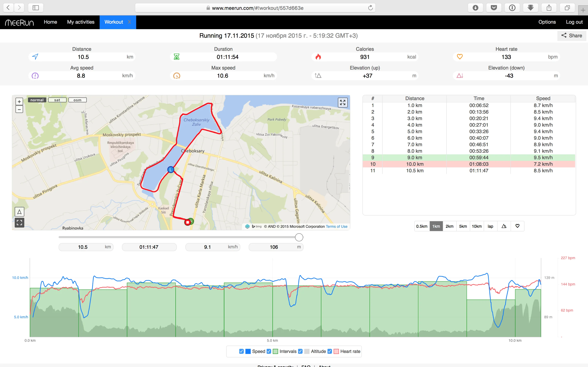Select elevation triangle interval icon

click(504, 226)
